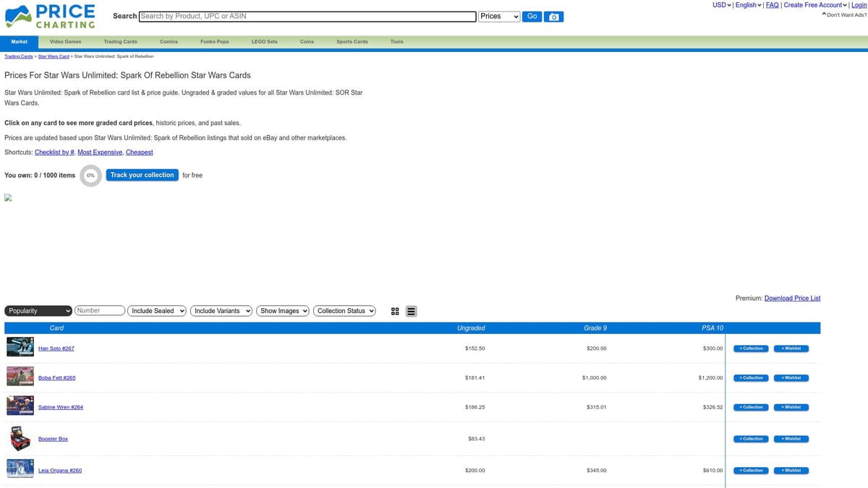Add Han Solo #267 to Collection
868x488 pixels.
pos(752,348)
